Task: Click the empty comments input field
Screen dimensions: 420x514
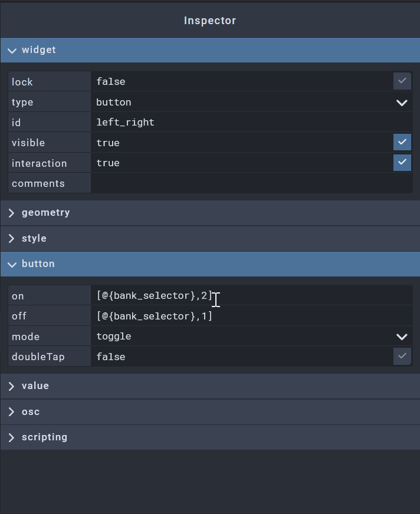Action: pos(251,183)
